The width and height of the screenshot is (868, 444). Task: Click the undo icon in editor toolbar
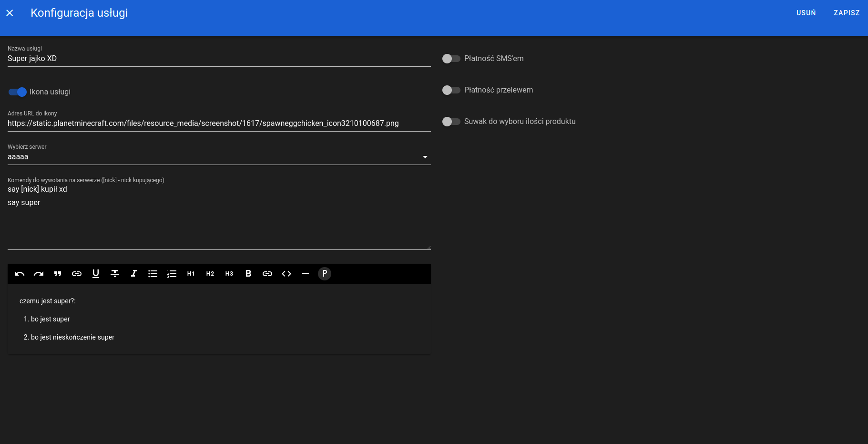tap(20, 274)
